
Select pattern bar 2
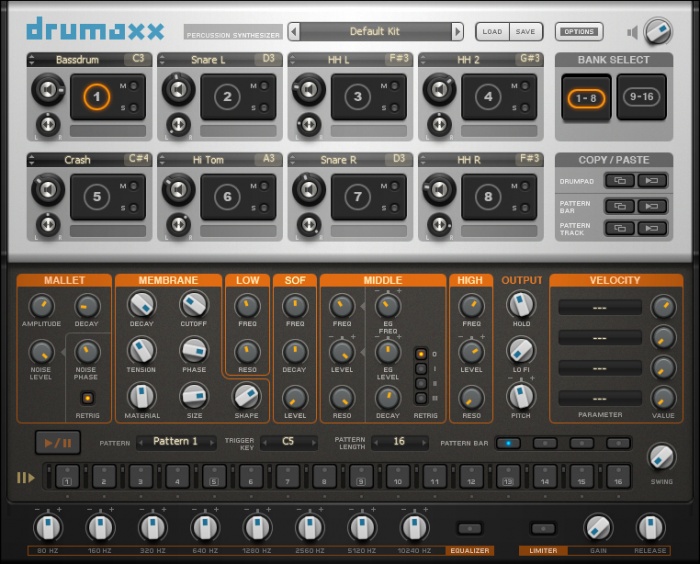pos(545,443)
